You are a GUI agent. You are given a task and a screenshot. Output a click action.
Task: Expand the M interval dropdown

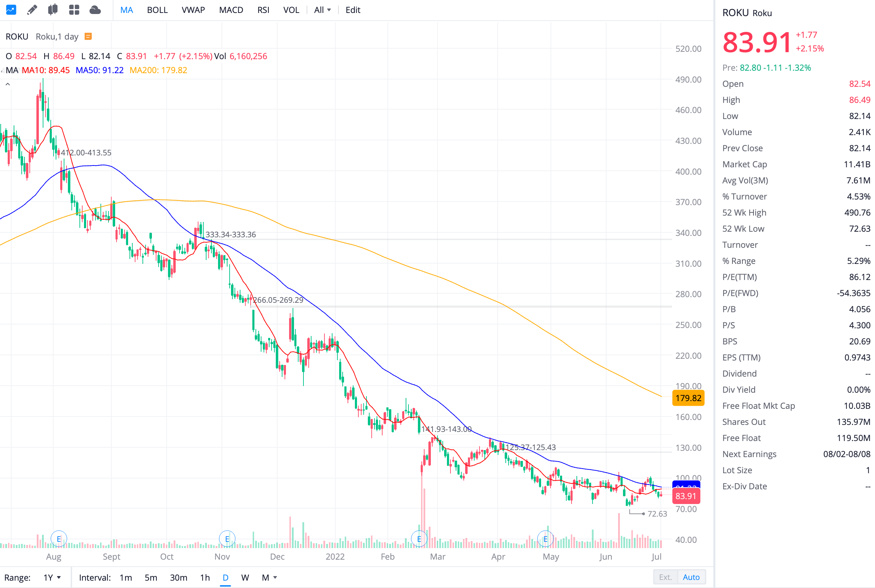tap(269, 577)
